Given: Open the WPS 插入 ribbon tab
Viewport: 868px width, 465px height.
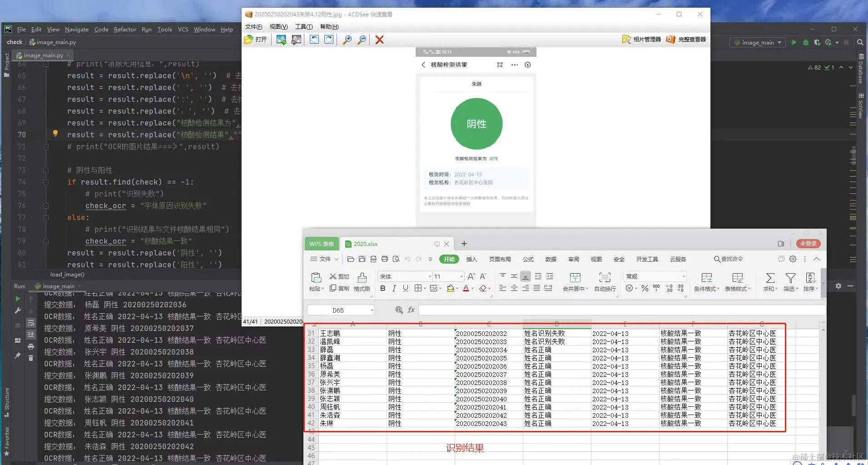Looking at the screenshot, I should (472, 259).
